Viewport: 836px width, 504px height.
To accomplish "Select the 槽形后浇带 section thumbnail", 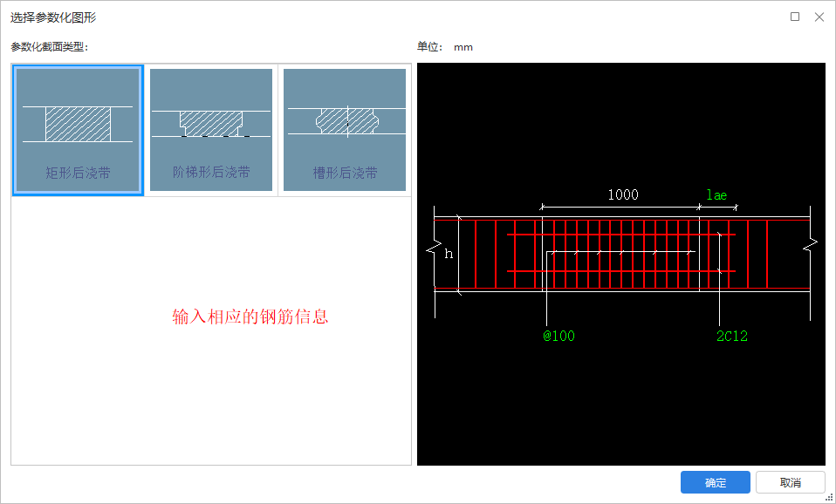I will (345, 130).
